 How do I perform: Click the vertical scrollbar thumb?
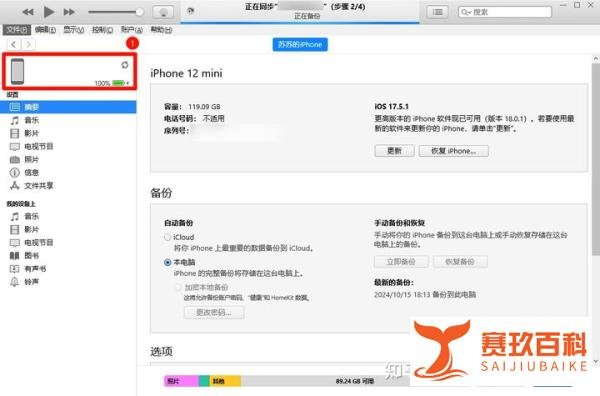point(596,159)
